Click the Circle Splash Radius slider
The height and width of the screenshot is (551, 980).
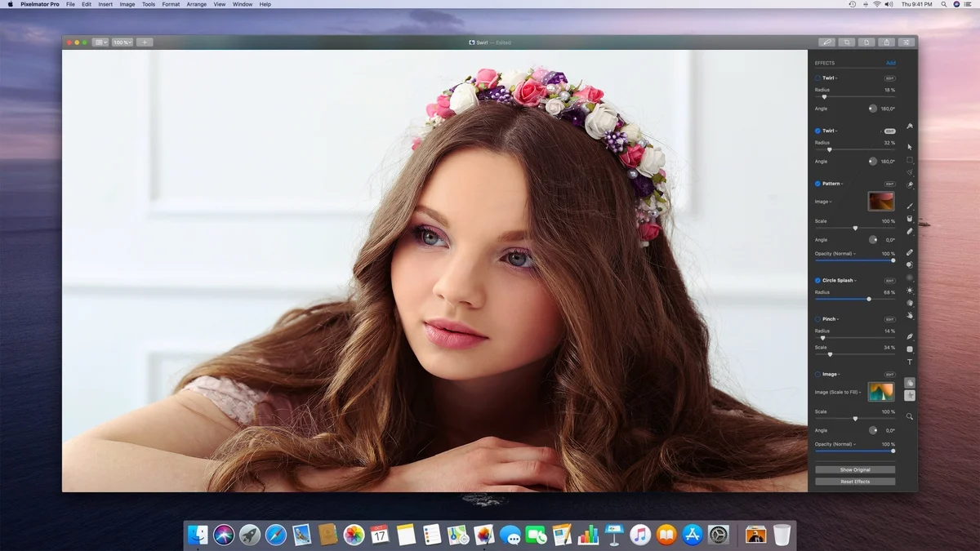[855, 299]
